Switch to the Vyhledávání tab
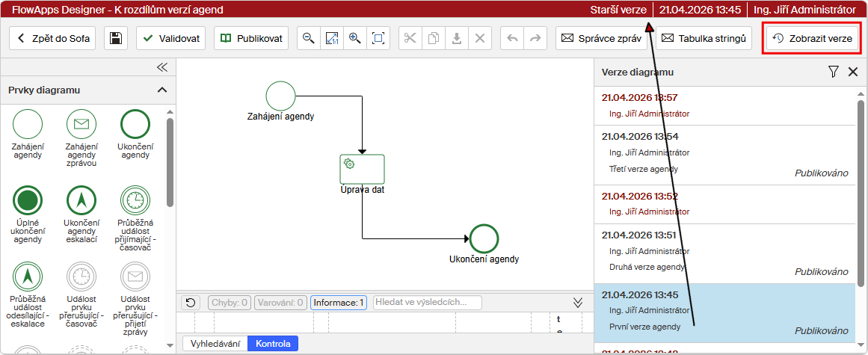 point(215,343)
